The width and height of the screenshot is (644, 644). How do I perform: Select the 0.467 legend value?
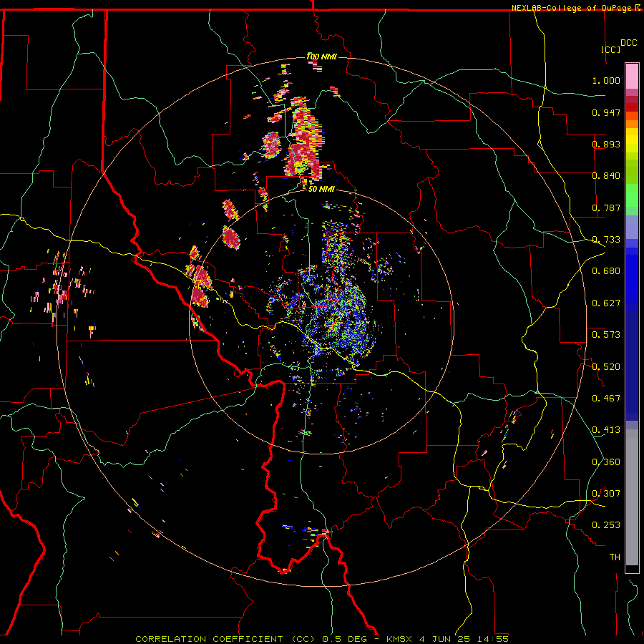pos(606,399)
